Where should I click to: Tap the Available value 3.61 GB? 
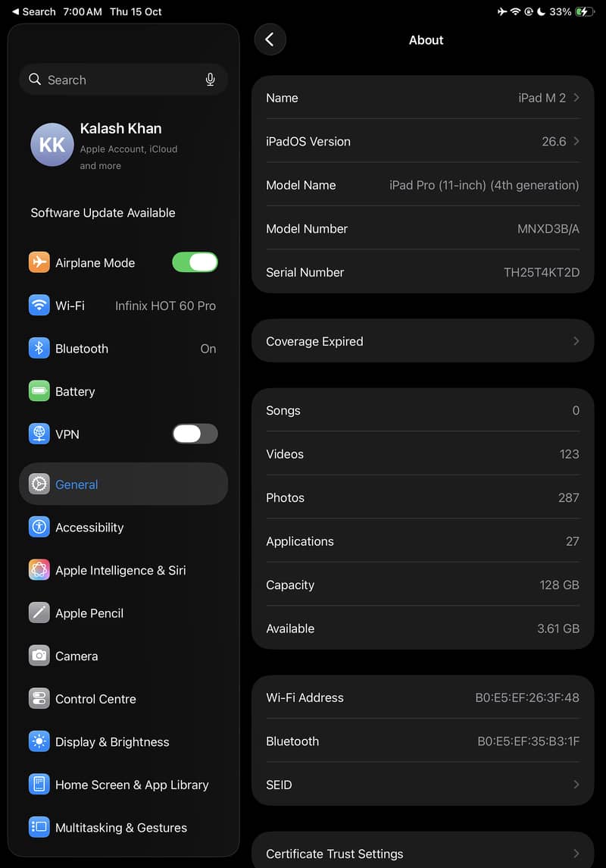558,629
